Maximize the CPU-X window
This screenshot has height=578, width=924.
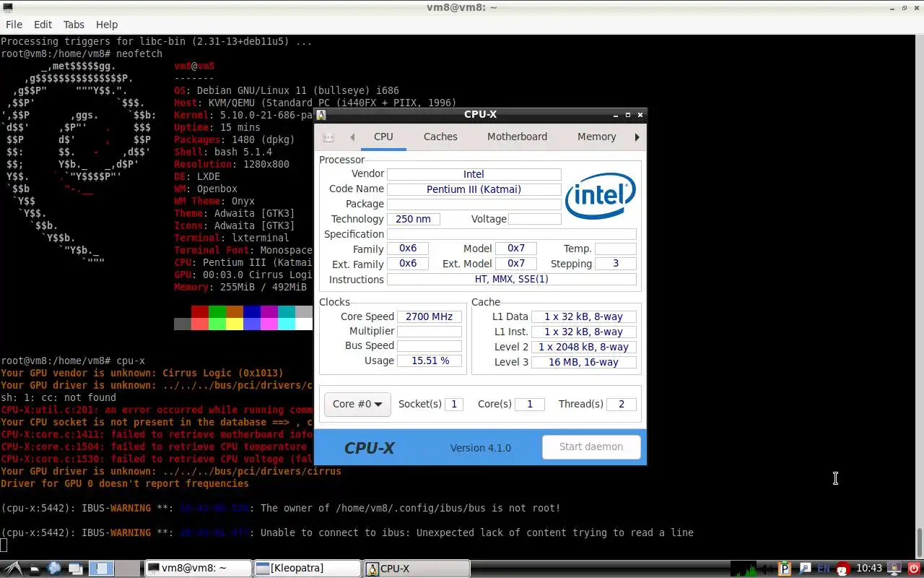coord(628,114)
